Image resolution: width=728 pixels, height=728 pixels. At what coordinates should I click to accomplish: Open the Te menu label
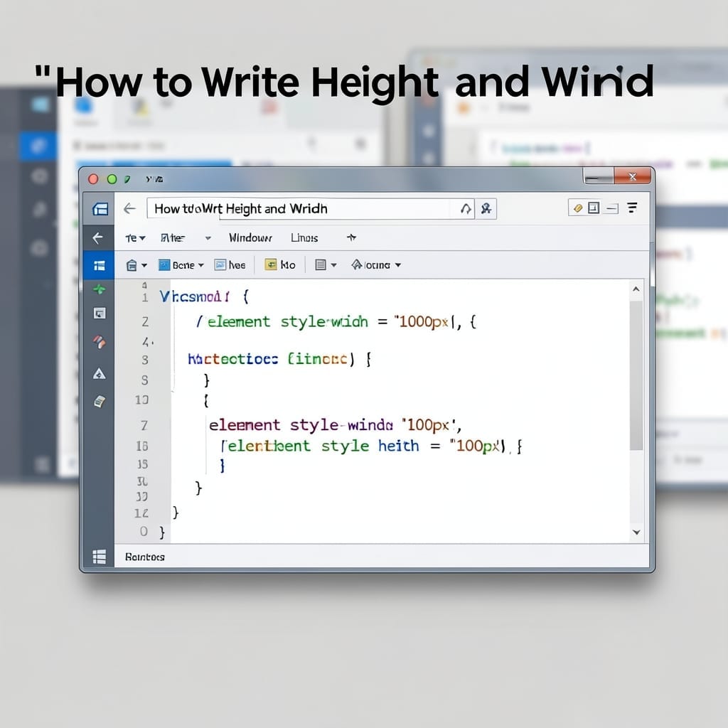131,238
